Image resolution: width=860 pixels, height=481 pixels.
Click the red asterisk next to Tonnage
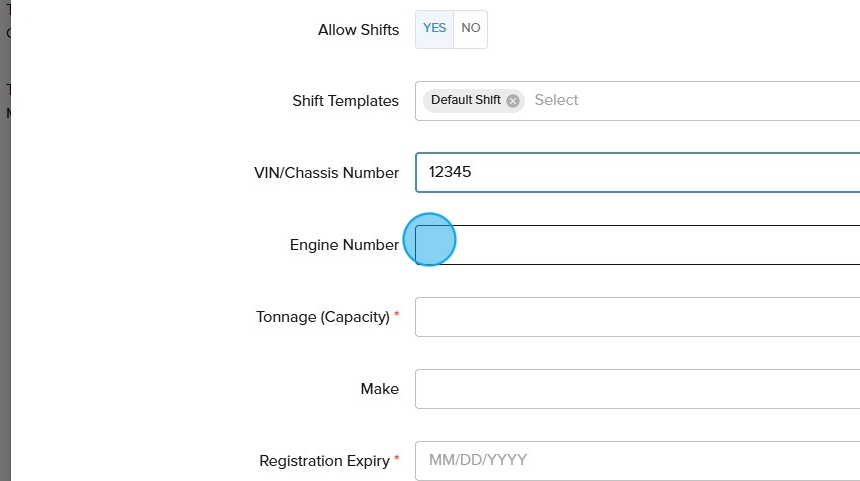[x=396, y=315]
